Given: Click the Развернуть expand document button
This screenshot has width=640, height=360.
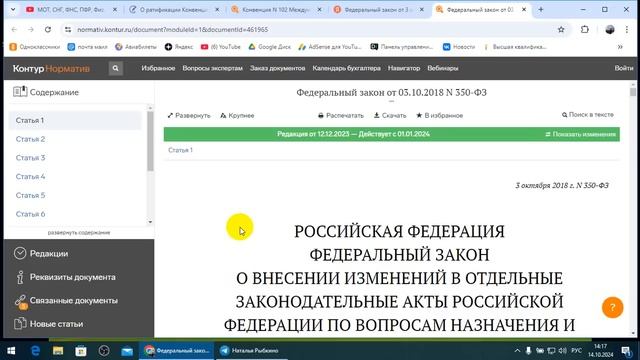Looking at the screenshot, I should [x=189, y=116].
